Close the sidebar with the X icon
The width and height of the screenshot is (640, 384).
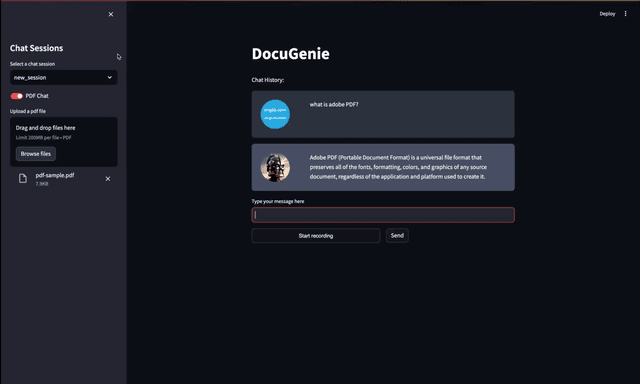[111, 14]
